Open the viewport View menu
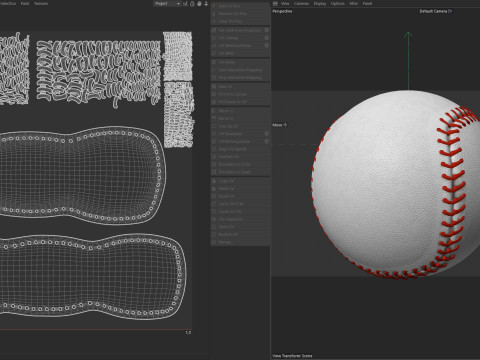Screen dimensions: 480x360 coord(285,3)
